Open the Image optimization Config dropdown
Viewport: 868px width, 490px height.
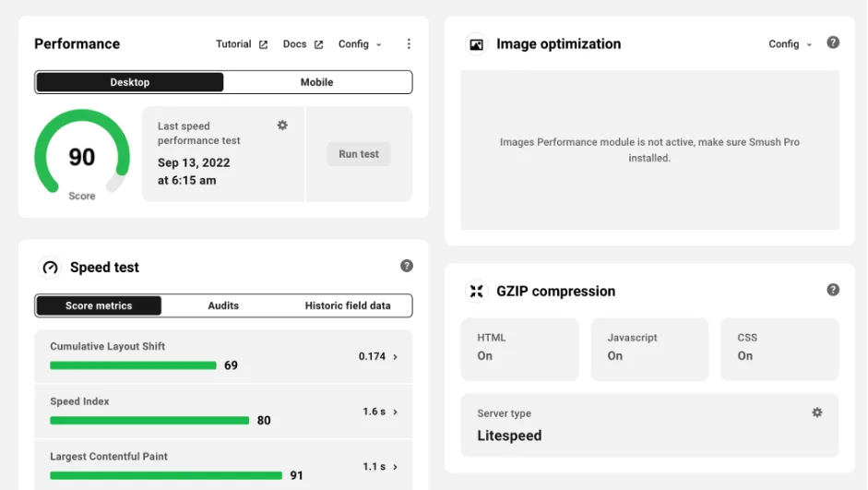[x=790, y=43]
